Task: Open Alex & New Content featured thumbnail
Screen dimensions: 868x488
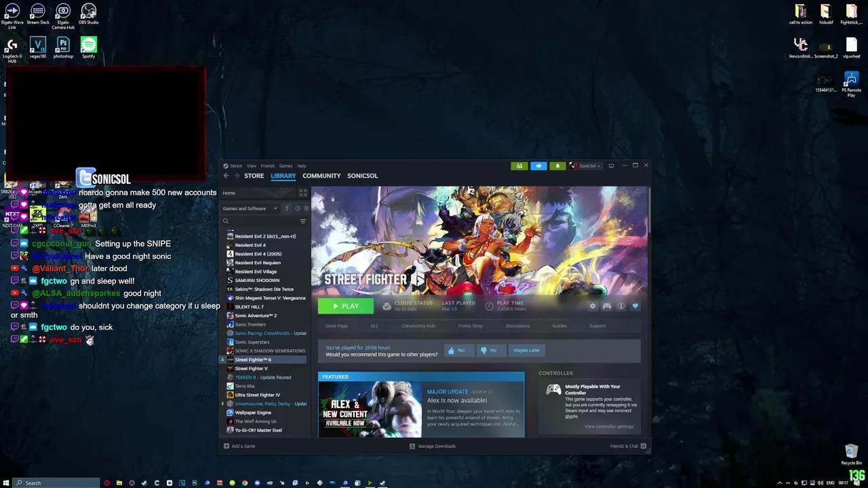Action: tap(370, 409)
